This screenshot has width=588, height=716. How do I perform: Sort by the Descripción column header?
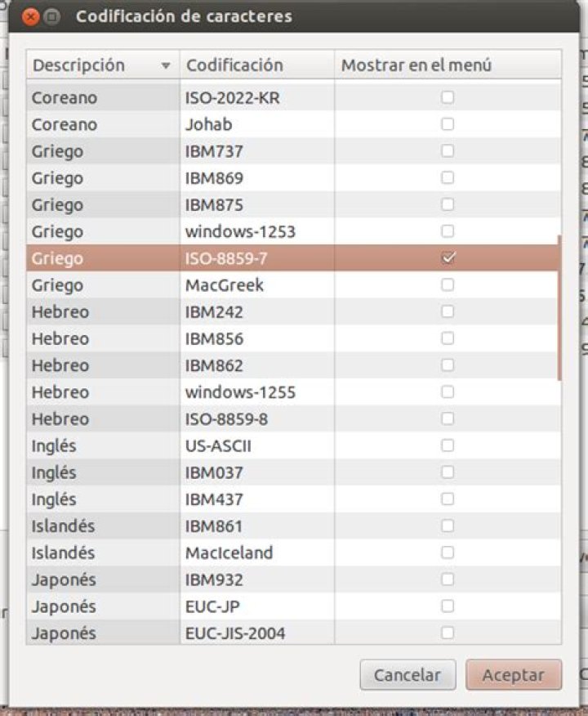click(x=103, y=65)
